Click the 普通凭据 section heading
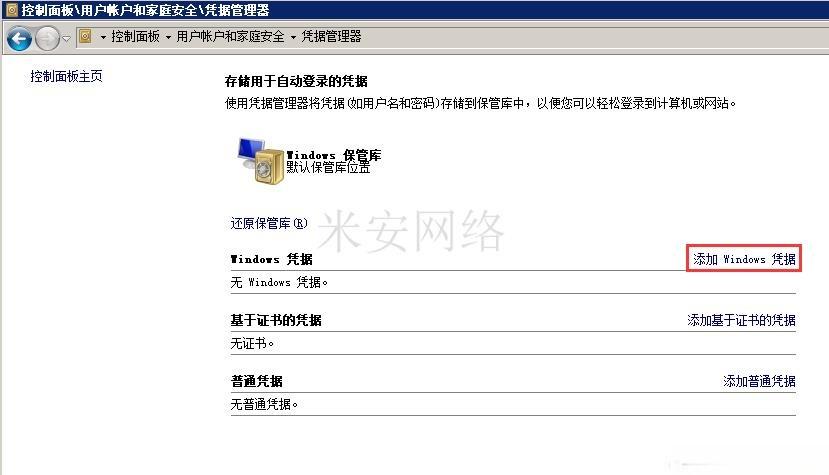 pos(256,381)
